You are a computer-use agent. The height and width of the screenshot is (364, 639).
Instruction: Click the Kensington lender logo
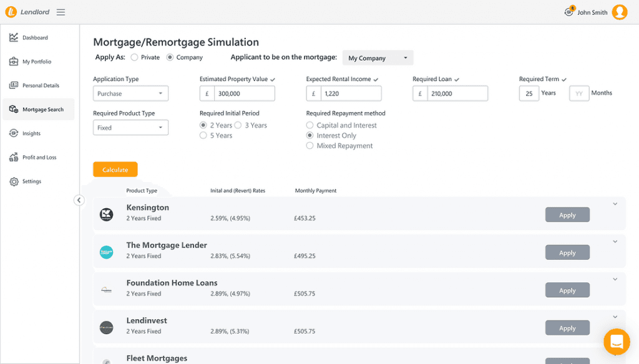tap(106, 214)
